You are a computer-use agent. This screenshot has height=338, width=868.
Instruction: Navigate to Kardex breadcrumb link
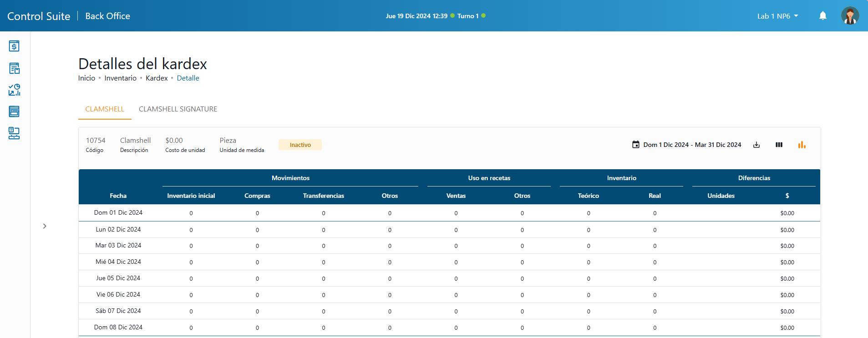pos(157,78)
